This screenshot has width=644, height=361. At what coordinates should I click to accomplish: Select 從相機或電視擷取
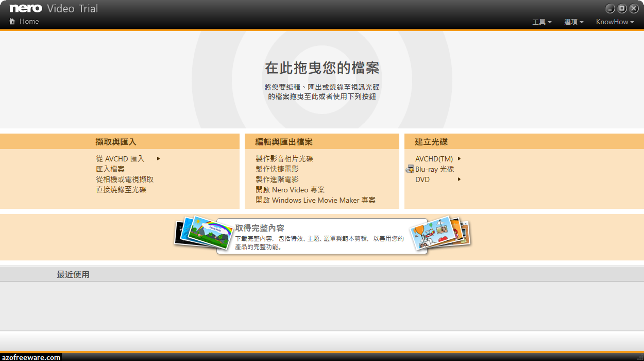125,179
